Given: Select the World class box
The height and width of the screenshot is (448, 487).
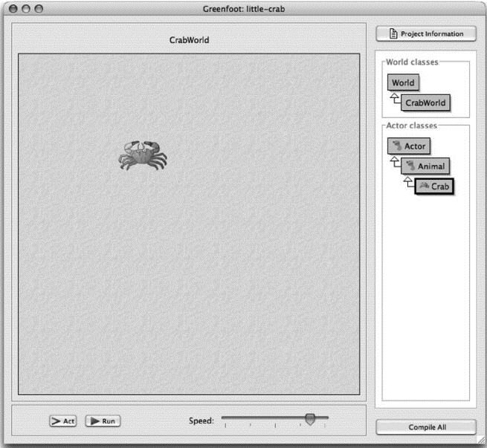Looking at the screenshot, I should point(403,82).
